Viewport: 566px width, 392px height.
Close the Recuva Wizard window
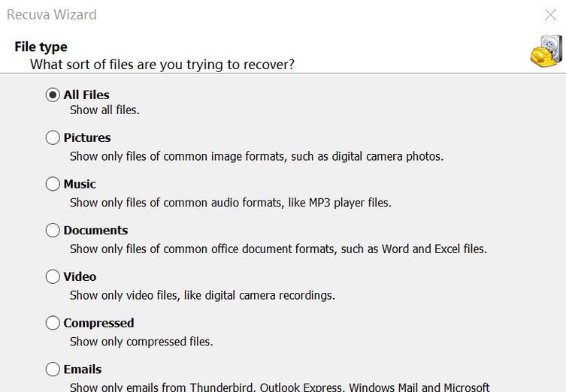pos(550,15)
